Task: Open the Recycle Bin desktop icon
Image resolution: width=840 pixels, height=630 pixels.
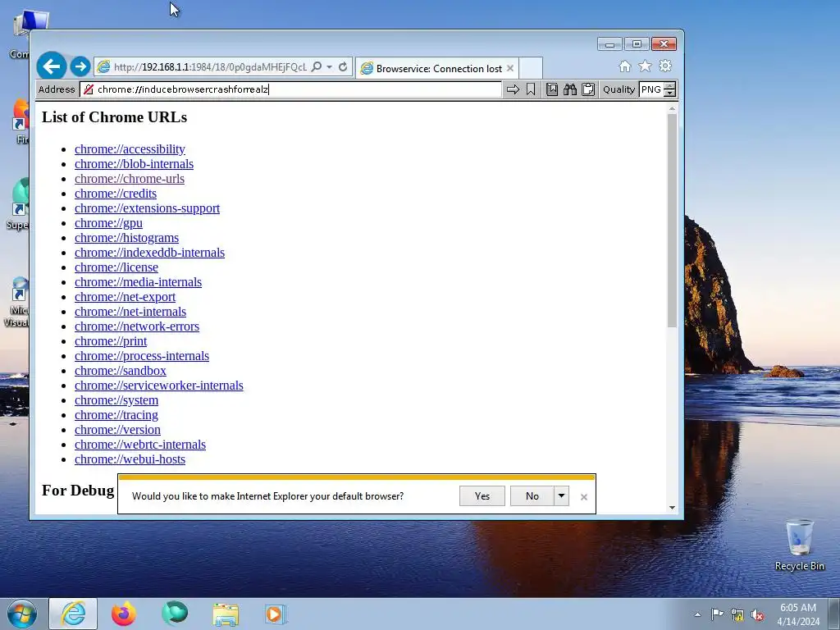Action: pos(799,545)
